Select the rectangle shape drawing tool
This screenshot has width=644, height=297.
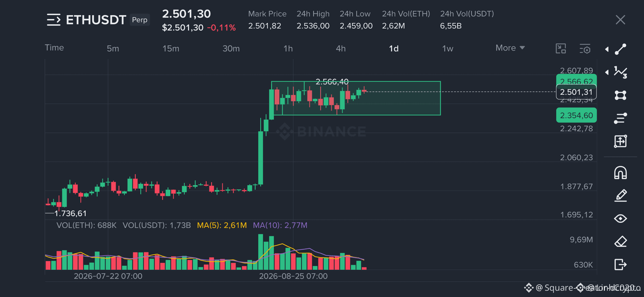(x=621, y=95)
